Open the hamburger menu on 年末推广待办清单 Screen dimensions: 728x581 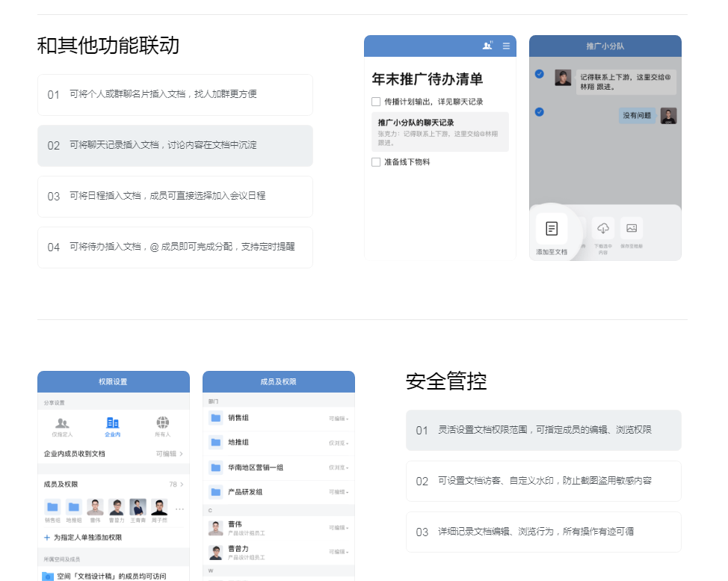coord(506,46)
